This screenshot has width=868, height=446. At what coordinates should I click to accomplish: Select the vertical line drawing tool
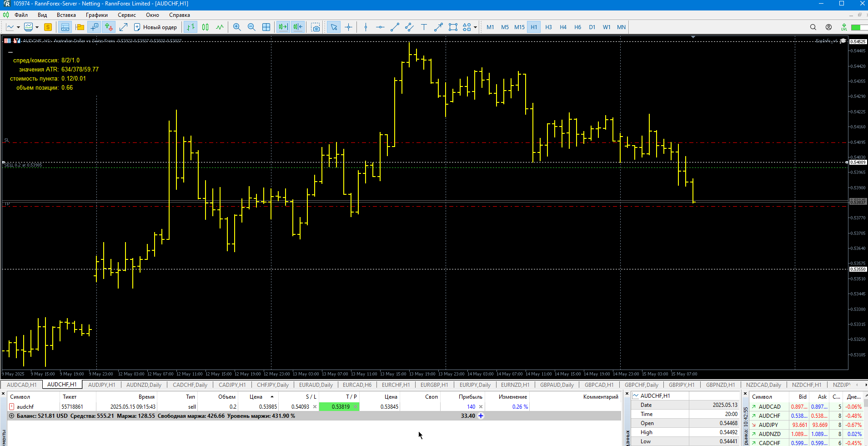366,27
